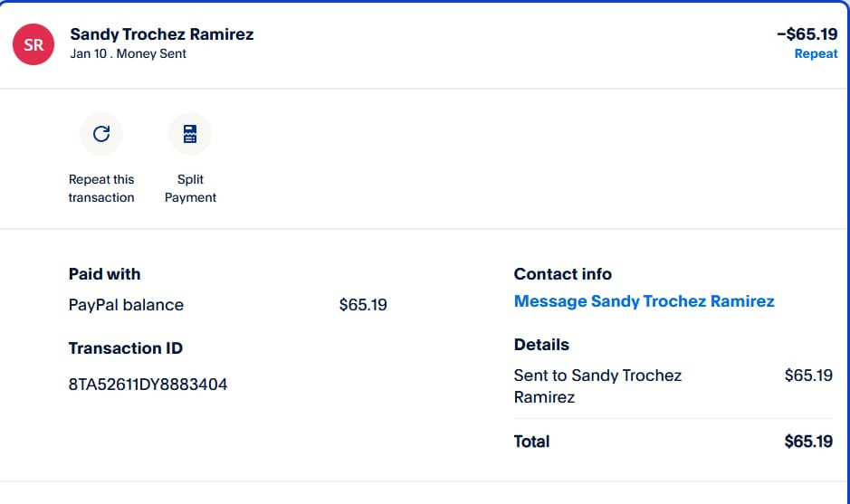Click the Split Payment calculator icon
Screen dimensions: 850x504
[190, 134]
